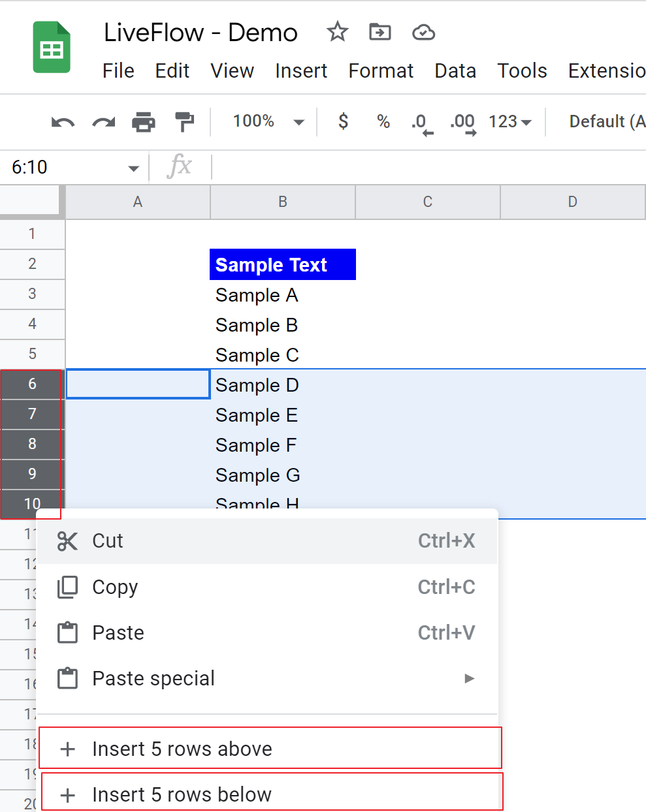Select Cut from the context menu
The height and width of the screenshot is (812, 646).
click(x=108, y=540)
